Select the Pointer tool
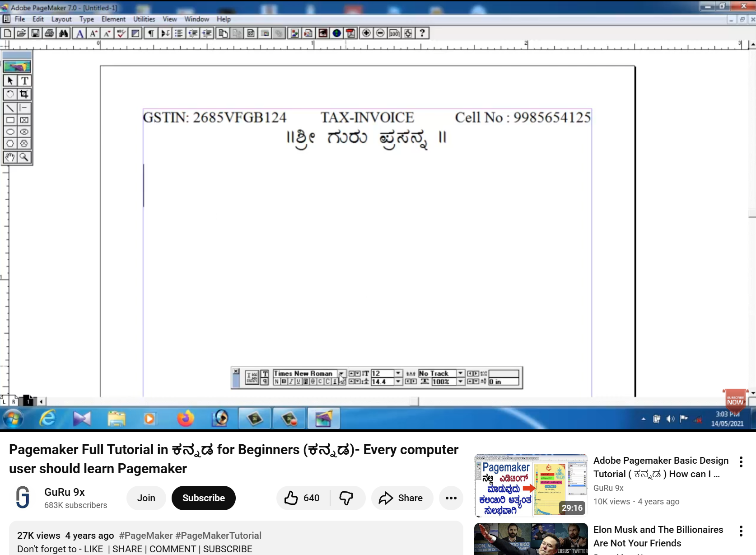 pos(9,80)
